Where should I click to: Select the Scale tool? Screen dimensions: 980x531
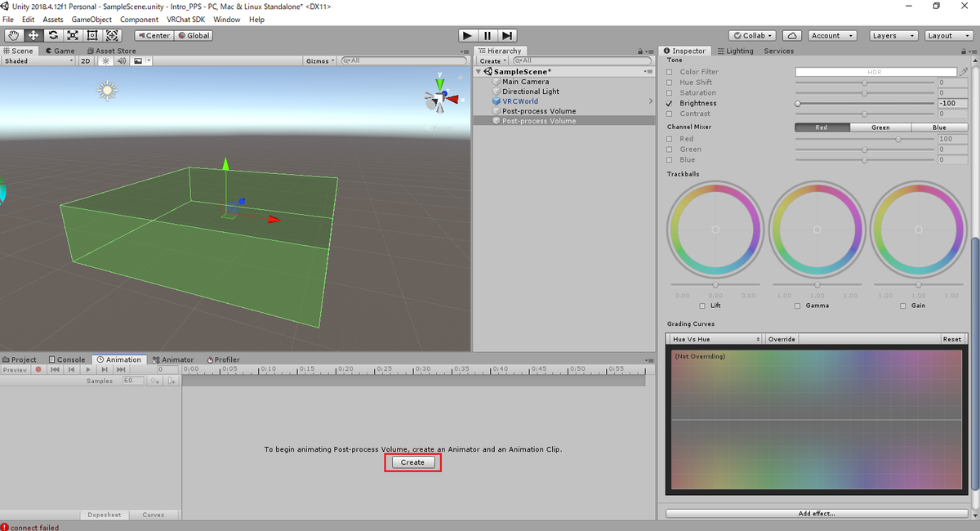[73, 35]
